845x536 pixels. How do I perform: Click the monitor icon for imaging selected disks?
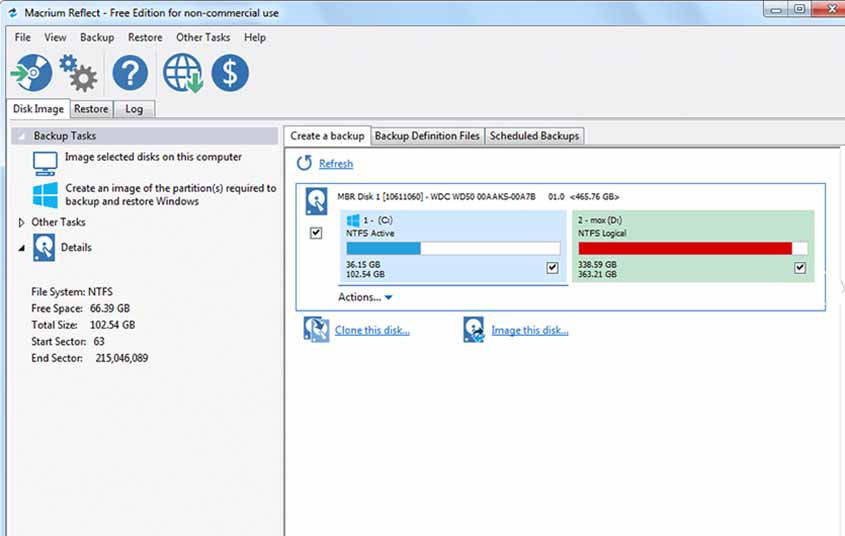pos(45,164)
